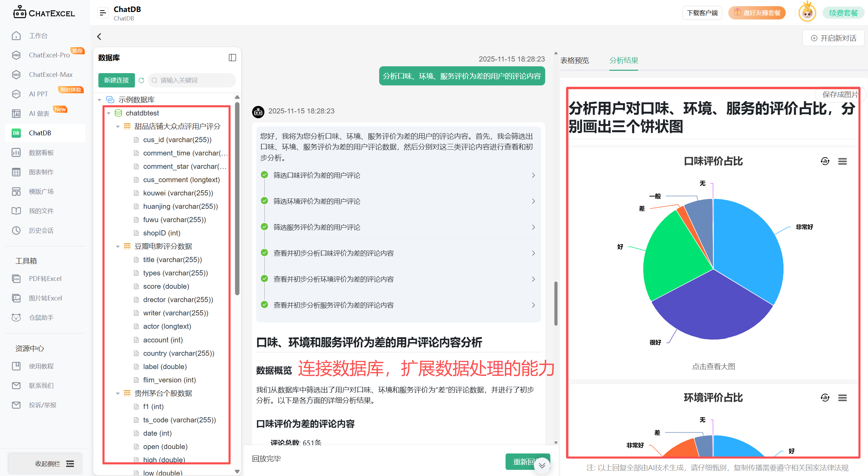Image resolution: width=868 pixels, height=476 pixels.
Task: Click the blue 非常好 pie slice
Action: pos(746,246)
